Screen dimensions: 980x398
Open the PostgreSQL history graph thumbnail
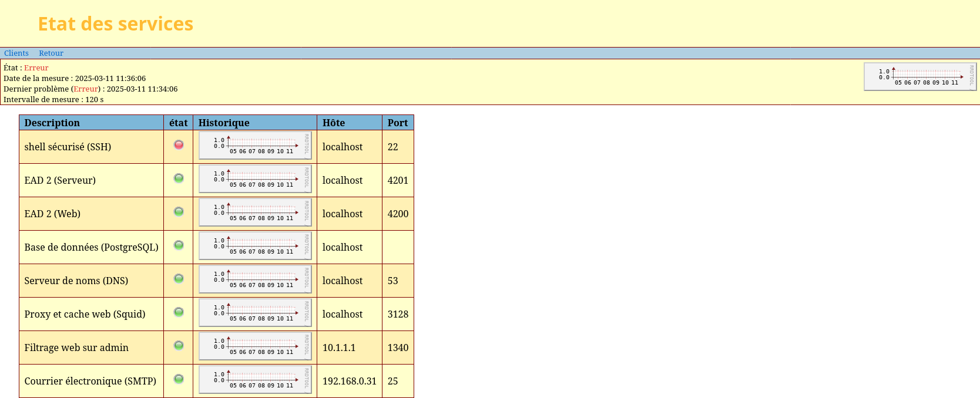pos(255,246)
